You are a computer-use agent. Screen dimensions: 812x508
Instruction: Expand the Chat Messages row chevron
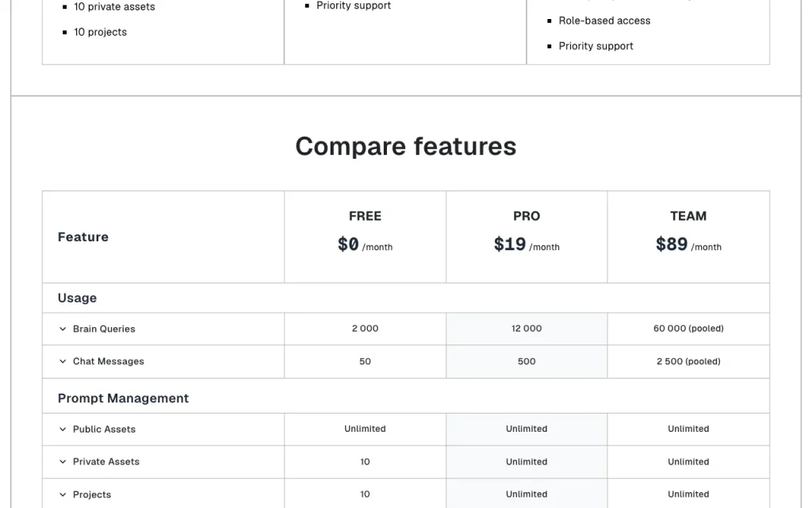[x=63, y=361]
